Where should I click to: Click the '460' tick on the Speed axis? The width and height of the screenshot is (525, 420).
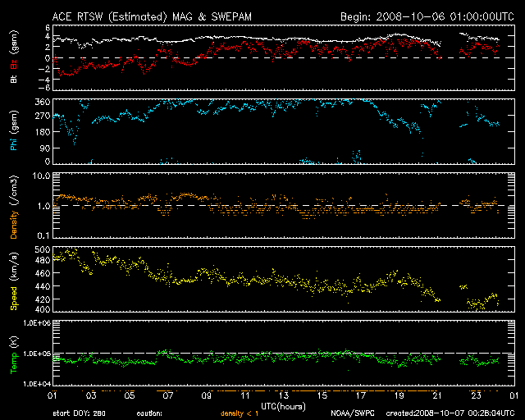(43, 273)
